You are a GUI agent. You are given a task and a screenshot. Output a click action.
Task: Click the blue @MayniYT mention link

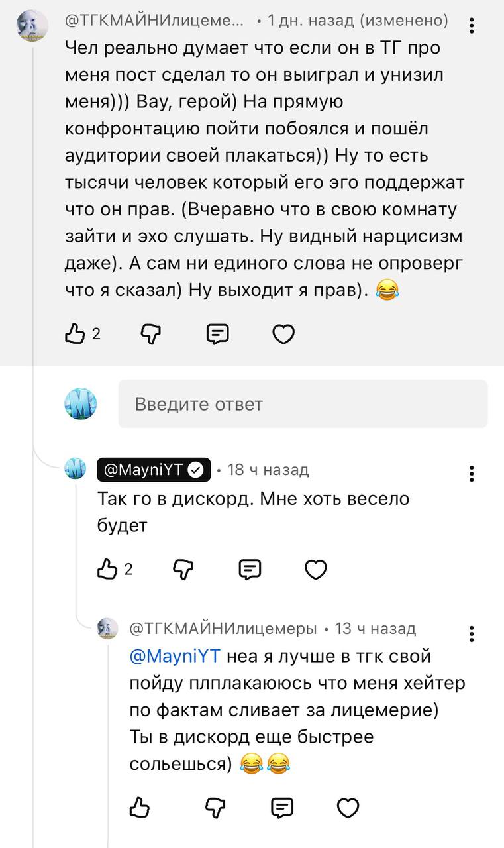[x=175, y=657]
